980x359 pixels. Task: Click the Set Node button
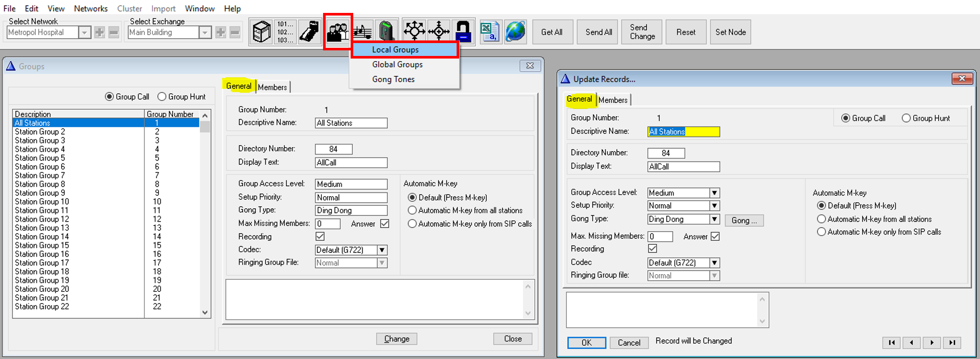(x=731, y=32)
